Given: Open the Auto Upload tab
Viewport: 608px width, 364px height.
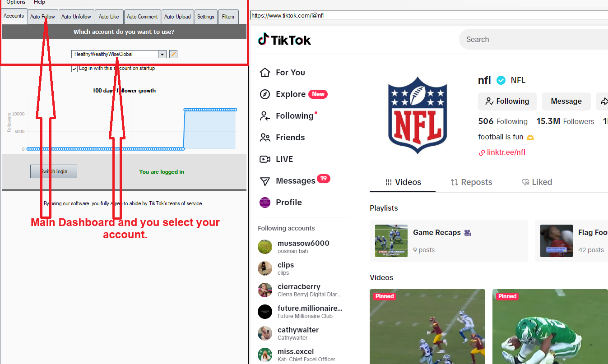Looking at the screenshot, I should coord(177,17).
